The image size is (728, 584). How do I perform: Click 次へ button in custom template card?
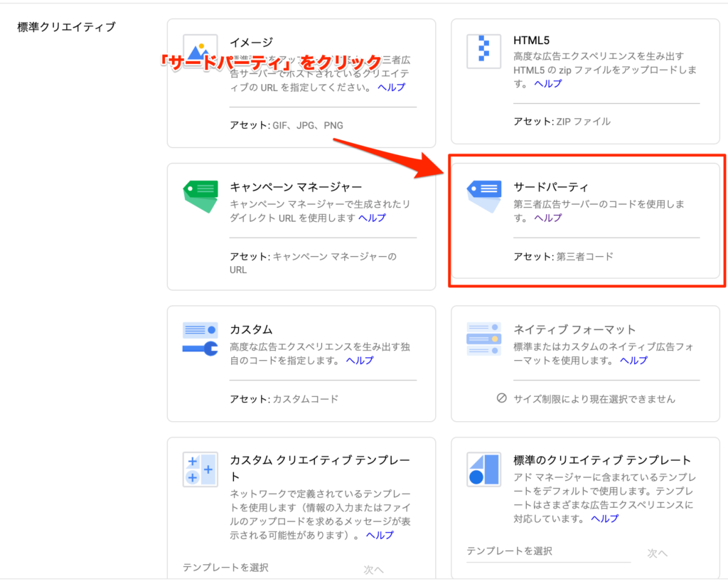pyautogui.click(x=374, y=570)
